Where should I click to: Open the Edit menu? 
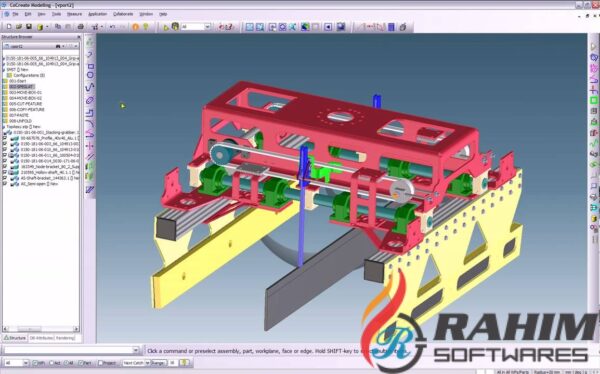coord(28,14)
